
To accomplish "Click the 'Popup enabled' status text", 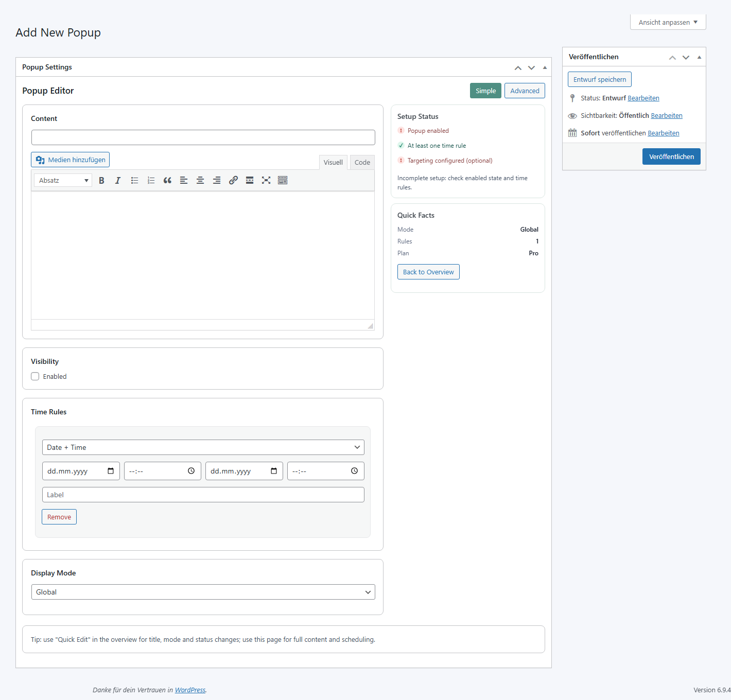I will [428, 131].
